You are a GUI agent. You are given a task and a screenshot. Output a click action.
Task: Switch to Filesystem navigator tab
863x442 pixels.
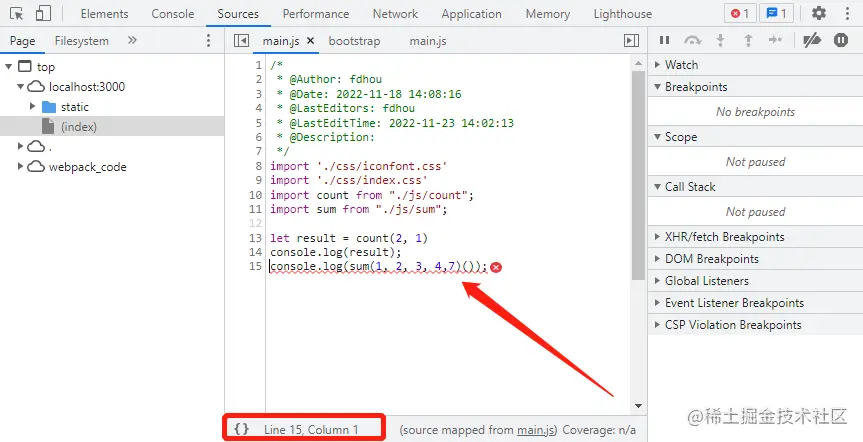(x=81, y=41)
